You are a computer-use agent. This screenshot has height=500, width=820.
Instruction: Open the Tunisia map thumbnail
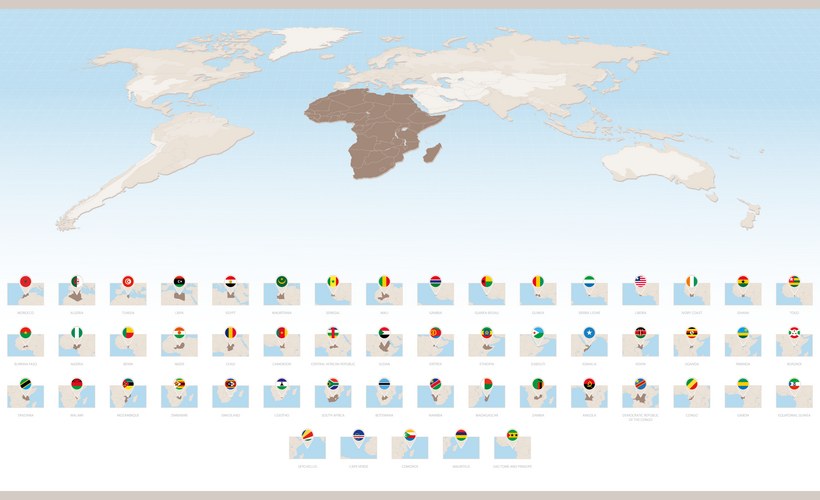(x=128, y=295)
